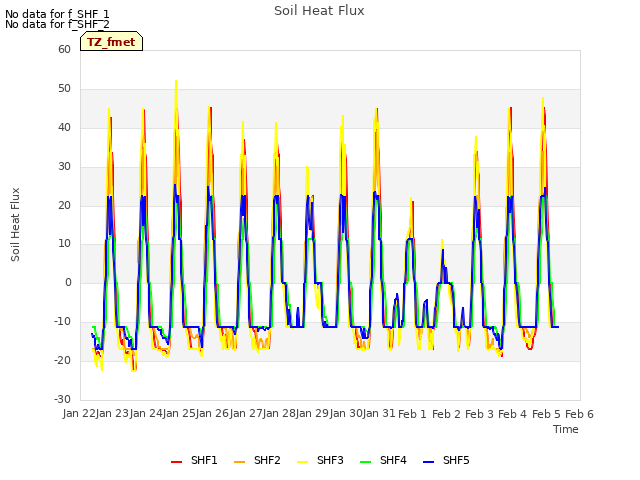Click the 'Feb 2' x-axis date label

point(446,414)
